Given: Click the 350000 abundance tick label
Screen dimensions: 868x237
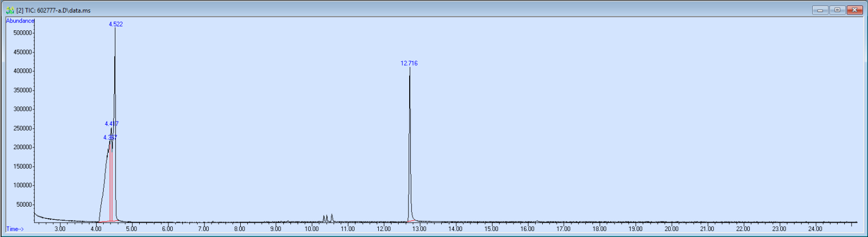Looking at the screenshot, I should click(x=23, y=91).
